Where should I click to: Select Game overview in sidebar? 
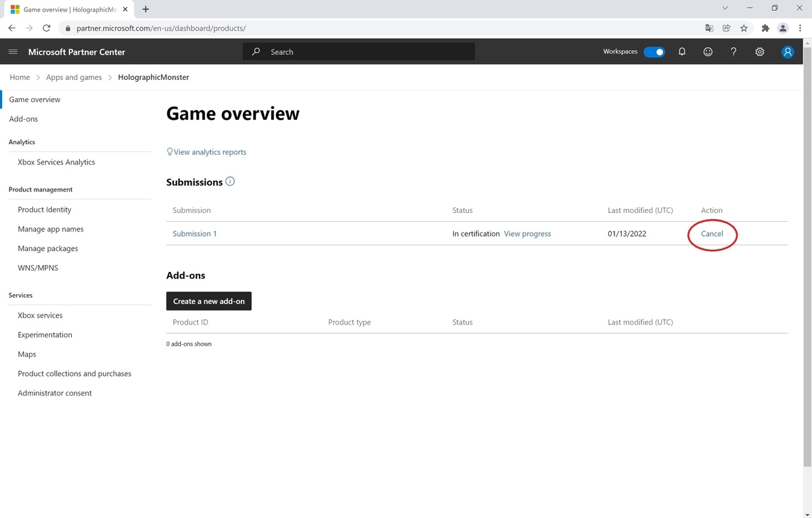[x=35, y=99]
